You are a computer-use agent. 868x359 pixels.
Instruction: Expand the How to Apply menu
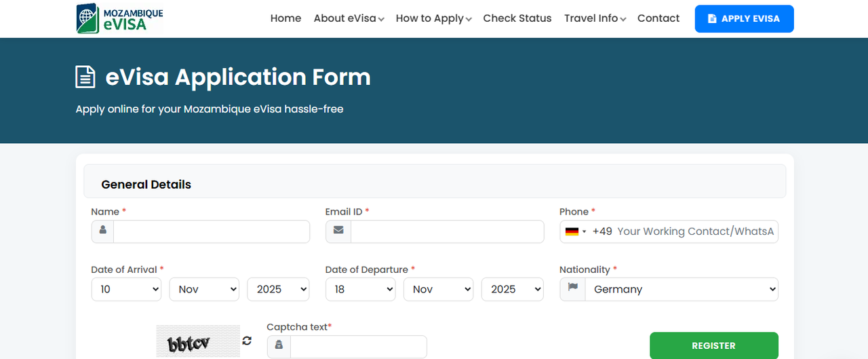point(433,18)
